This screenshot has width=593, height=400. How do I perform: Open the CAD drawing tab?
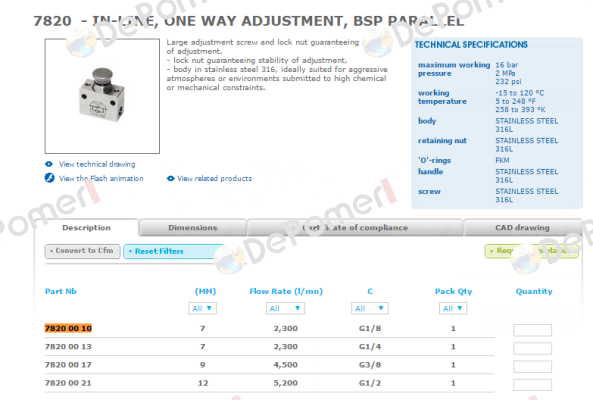[x=522, y=228]
